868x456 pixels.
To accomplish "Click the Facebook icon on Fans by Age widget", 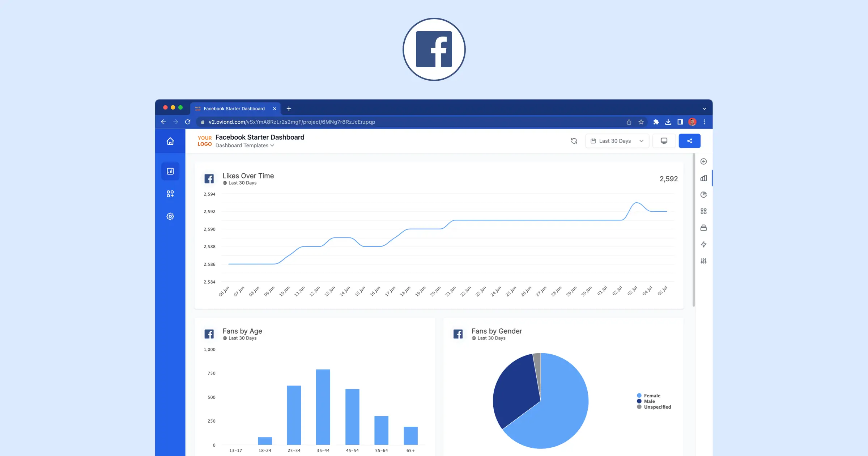I will click(x=209, y=334).
